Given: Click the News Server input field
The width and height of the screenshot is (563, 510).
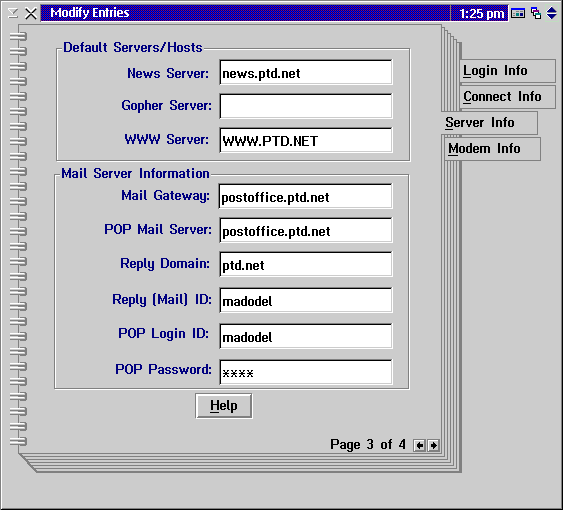Looking at the screenshot, I should pos(306,73).
